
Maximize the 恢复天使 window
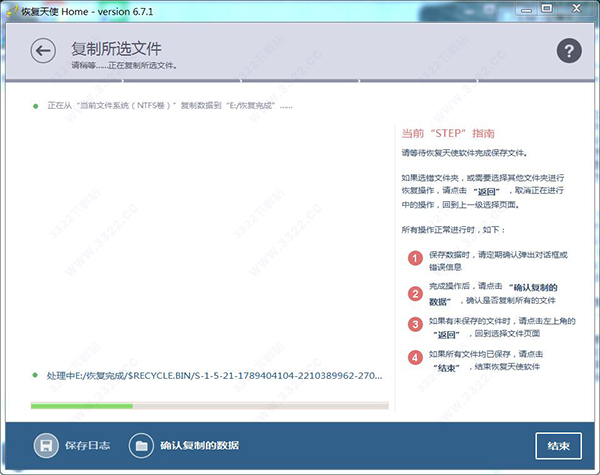pos(547,8)
